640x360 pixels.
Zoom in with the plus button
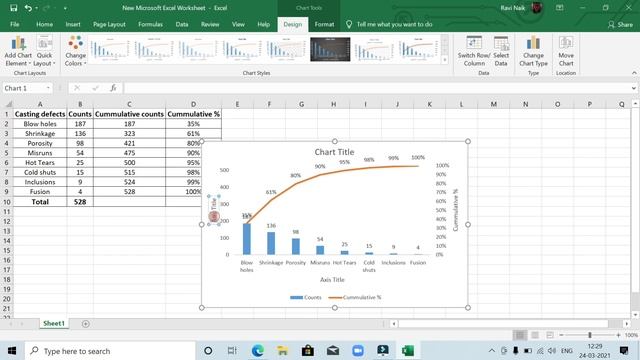618,335
